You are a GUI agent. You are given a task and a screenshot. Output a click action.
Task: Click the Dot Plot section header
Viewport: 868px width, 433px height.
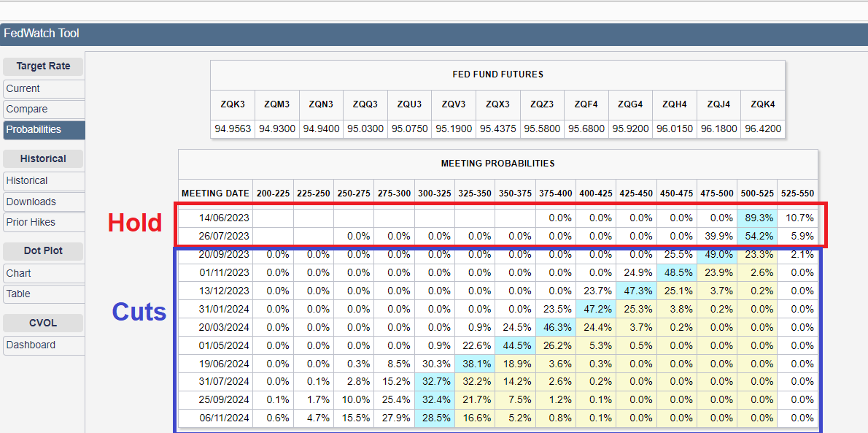pyautogui.click(x=43, y=250)
